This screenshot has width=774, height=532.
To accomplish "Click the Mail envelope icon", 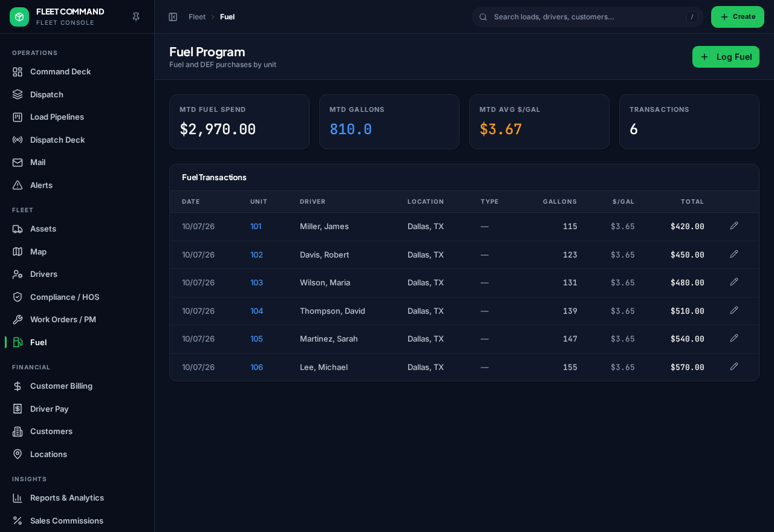I will coord(18,163).
